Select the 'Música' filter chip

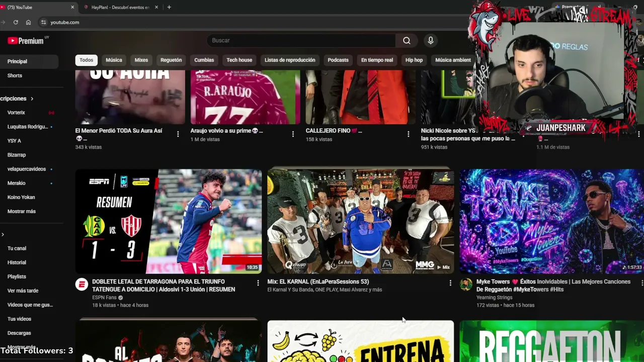tap(114, 60)
